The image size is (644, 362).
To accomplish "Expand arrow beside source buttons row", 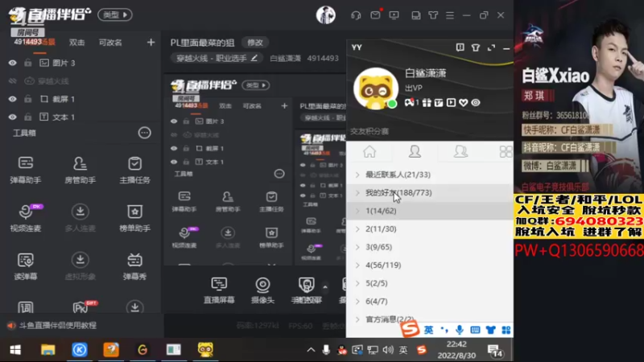I will point(325,287).
